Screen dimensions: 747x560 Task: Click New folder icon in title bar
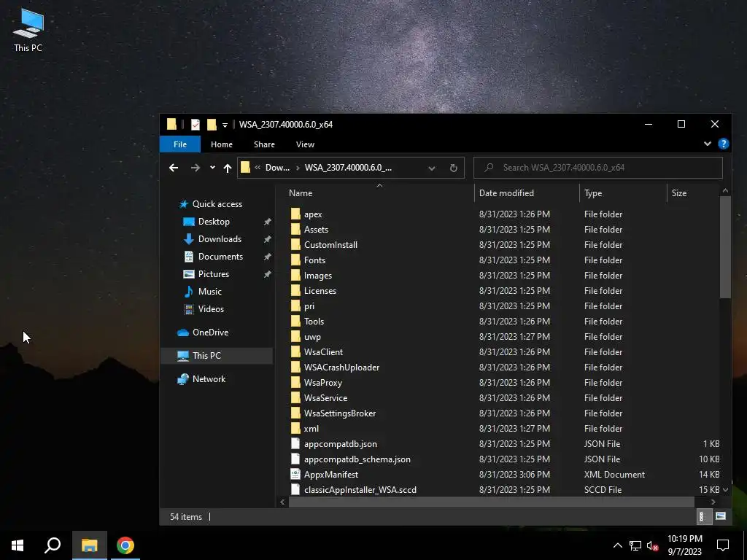(x=212, y=124)
